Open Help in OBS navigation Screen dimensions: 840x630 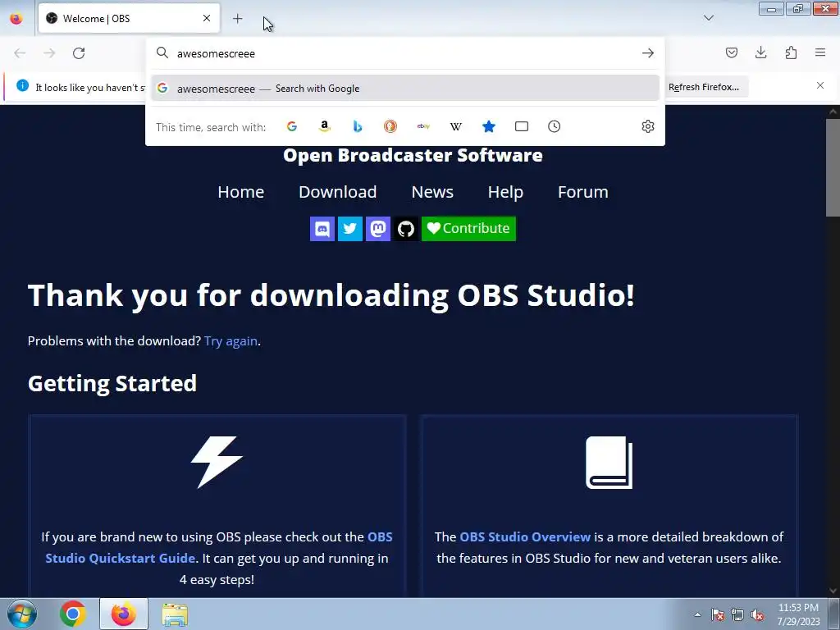[x=505, y=192]
